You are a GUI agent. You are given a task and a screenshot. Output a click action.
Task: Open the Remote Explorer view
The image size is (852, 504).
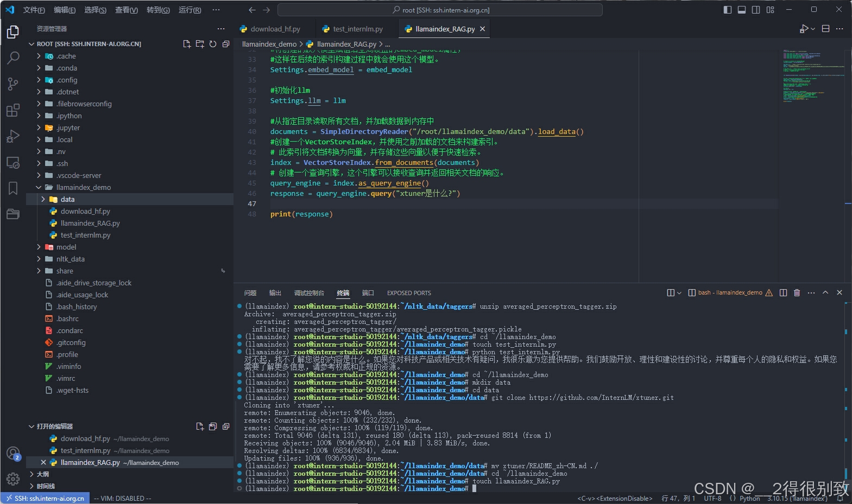[12, 162]
